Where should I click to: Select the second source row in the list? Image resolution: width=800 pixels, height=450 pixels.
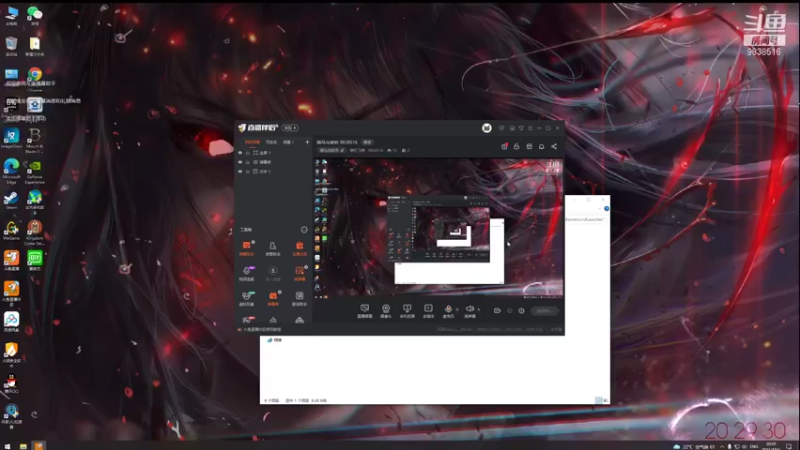click(x=273, y=162)
